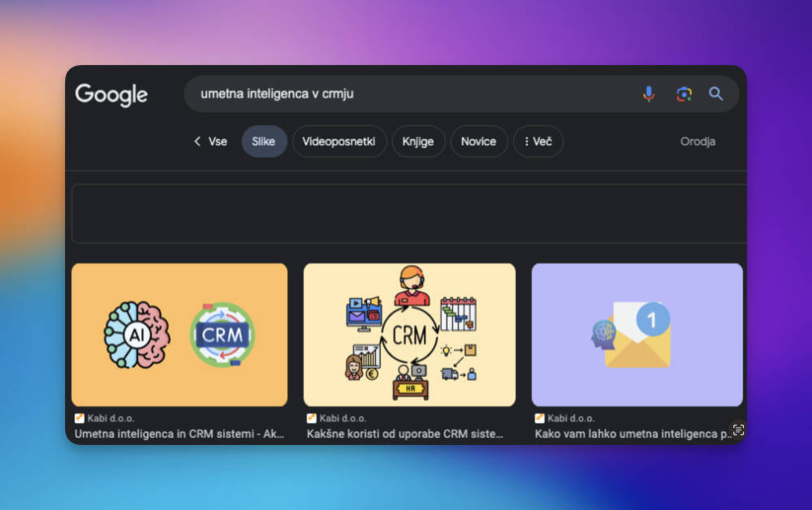Click the Google logo
The height and width of the screenshot is (510, 812).
(x=111, y=95)
